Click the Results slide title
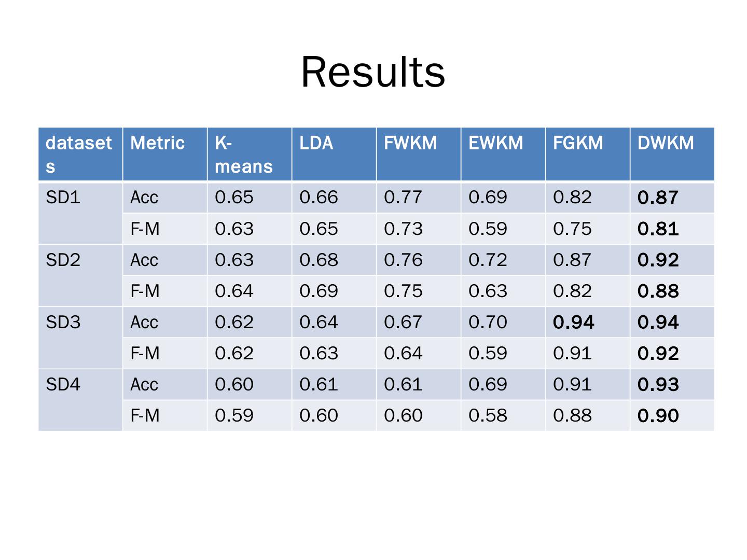 [373, 72]
